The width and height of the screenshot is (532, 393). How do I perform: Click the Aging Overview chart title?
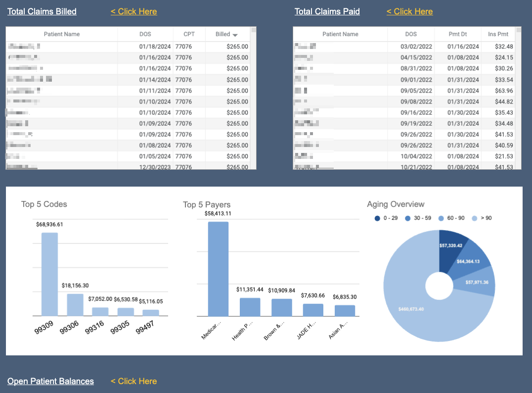point(396,204)
